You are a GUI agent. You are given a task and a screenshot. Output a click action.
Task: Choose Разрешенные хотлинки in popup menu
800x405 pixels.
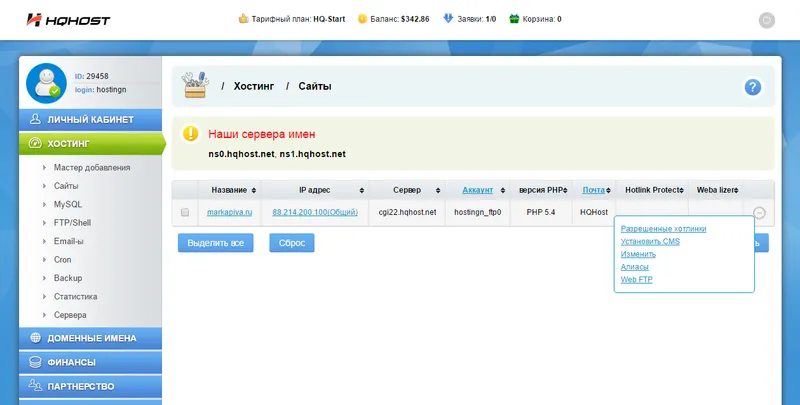663,229
